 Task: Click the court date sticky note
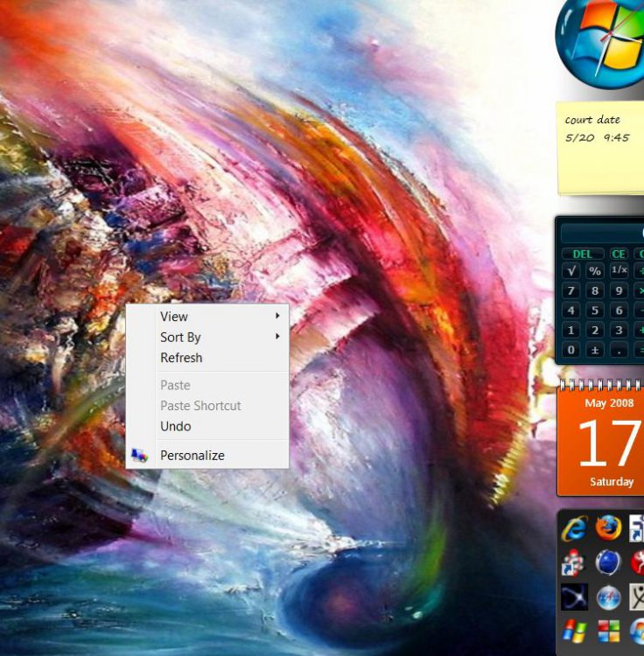[x=600, y=148]
